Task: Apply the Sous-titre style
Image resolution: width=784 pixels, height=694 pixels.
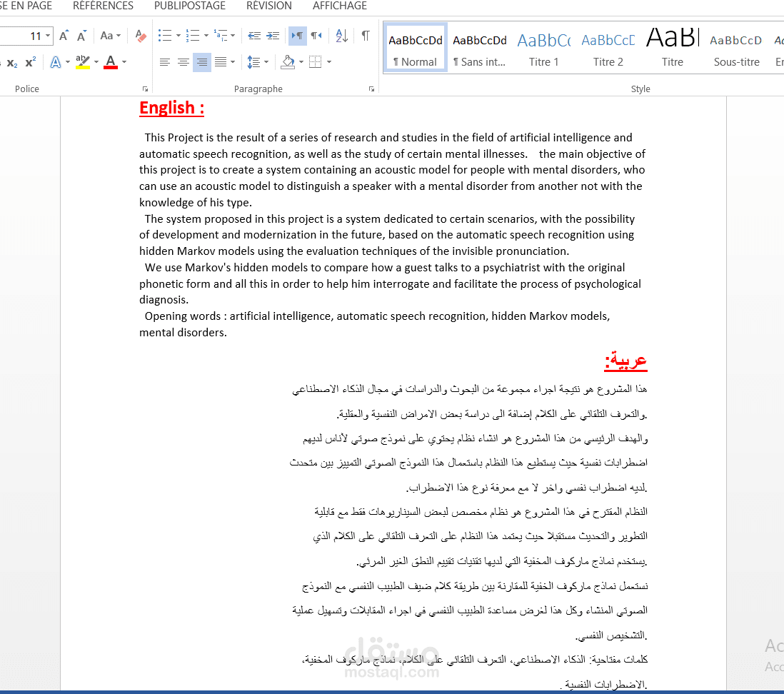Action: (x=736, y=48)
